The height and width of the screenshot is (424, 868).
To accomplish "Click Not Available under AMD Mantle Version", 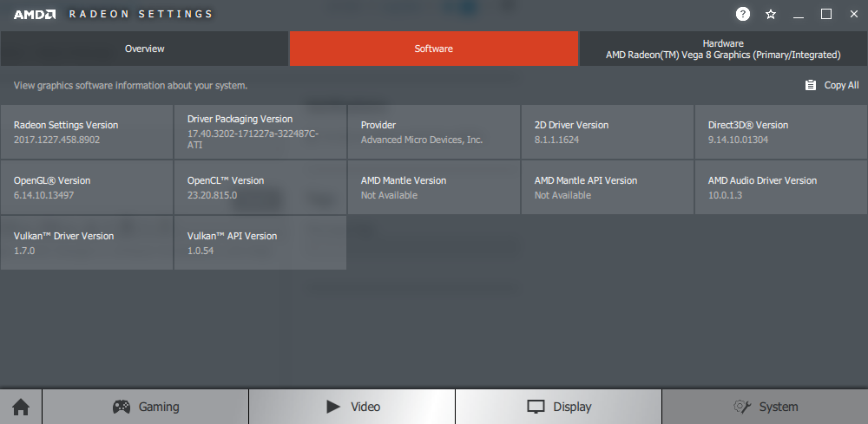I will [389, 195].
